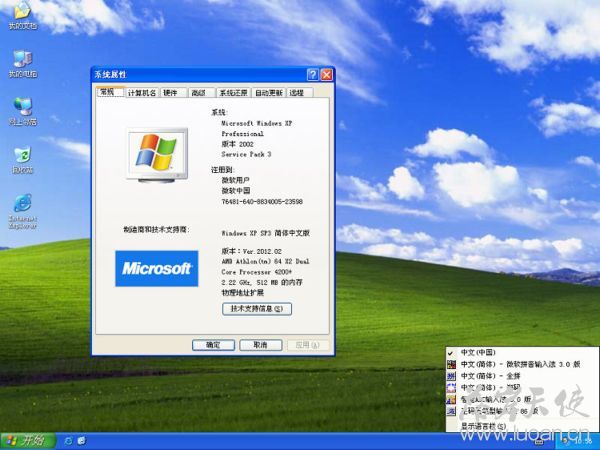Screen dimensions: 600x450
Task: Switch to the 计算机名 tab
Action: (142, 93)
